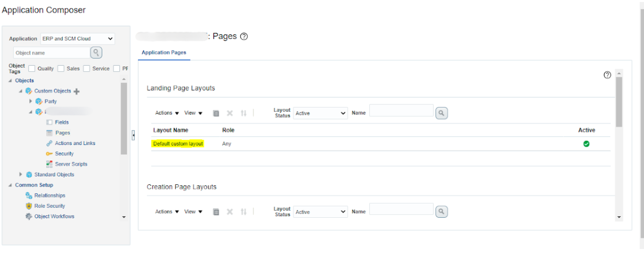The height and width of the screenshot is (259, 644).
Task: Click the green Active status checkmark icon
Action: pyautogui.click(x=586, y=144)
